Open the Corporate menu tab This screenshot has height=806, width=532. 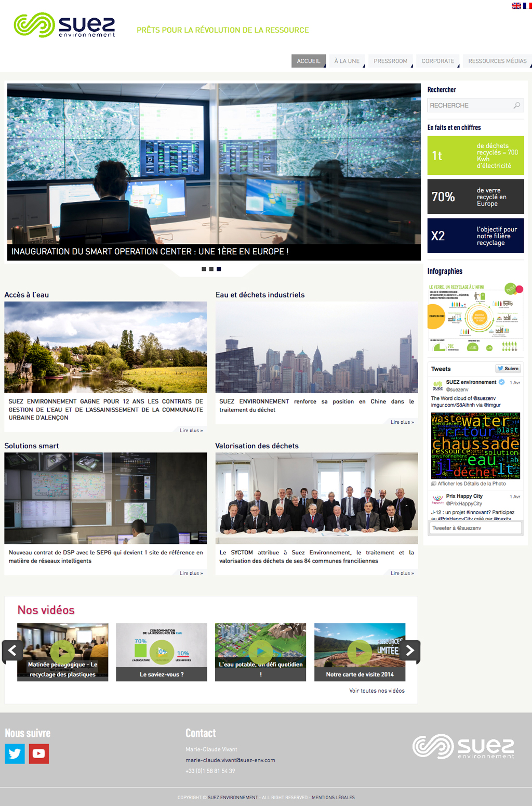tap(438, 61)
